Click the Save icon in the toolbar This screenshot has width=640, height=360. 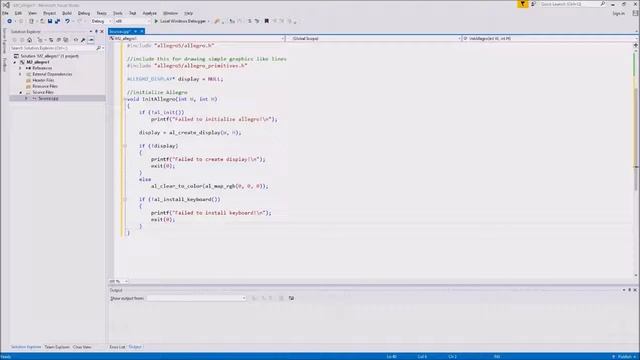[50, 21]
